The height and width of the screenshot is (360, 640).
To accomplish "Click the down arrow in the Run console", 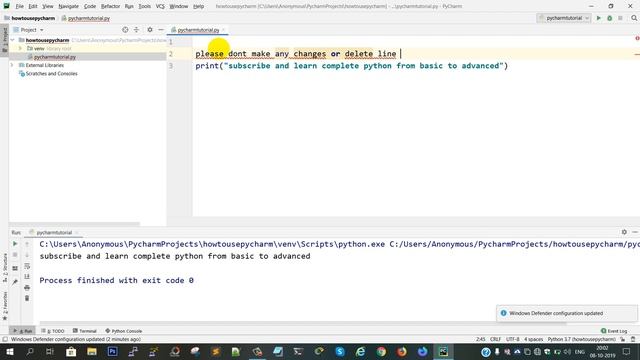I will pyautogui.click(x=27, y=255).
